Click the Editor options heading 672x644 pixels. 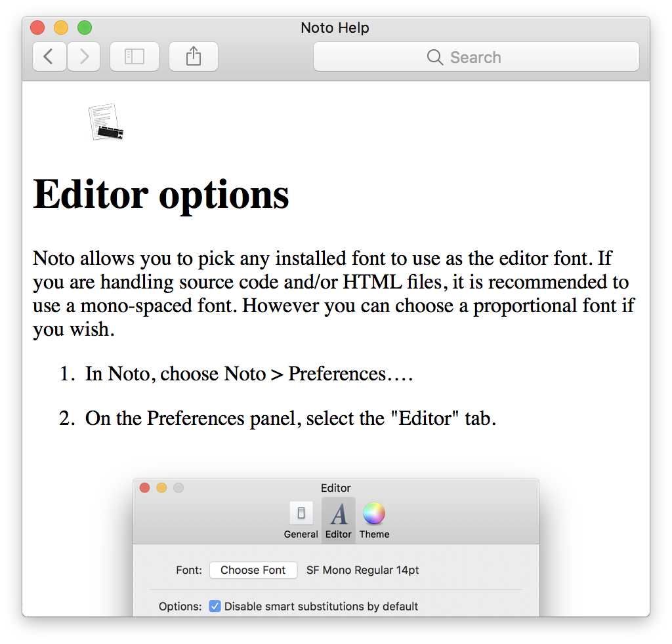(161, 195)
